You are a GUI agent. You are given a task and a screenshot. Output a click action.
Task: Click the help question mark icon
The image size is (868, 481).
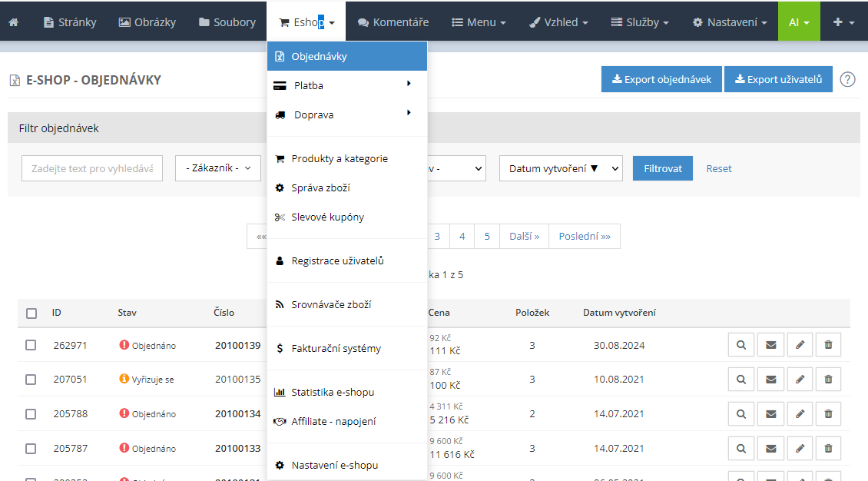pos(847,79)
